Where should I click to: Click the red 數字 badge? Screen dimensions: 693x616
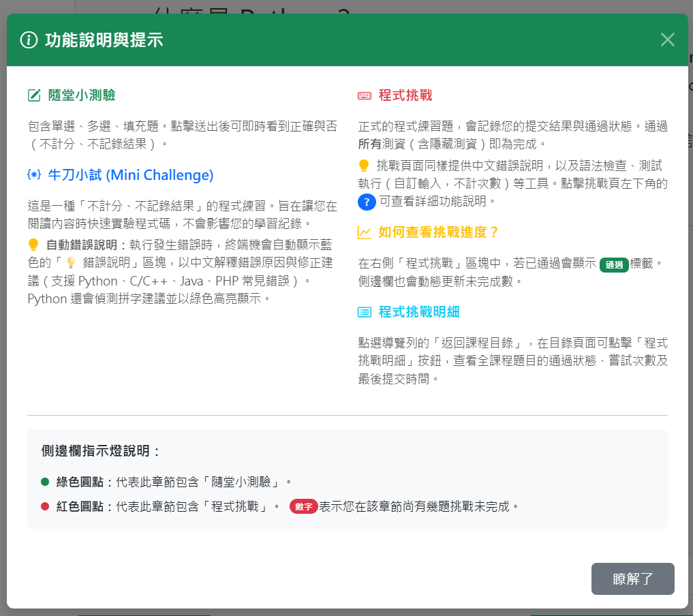point(303,507)
